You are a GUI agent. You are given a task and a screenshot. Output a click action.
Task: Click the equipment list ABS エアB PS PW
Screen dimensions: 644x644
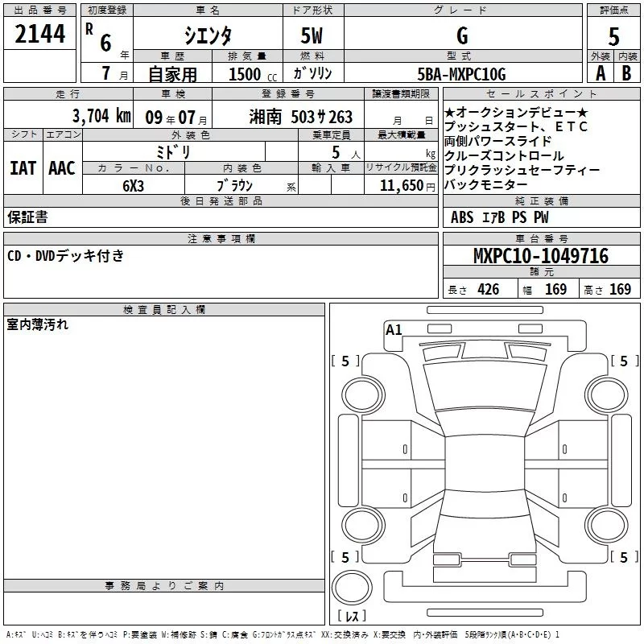pos(499,217)
